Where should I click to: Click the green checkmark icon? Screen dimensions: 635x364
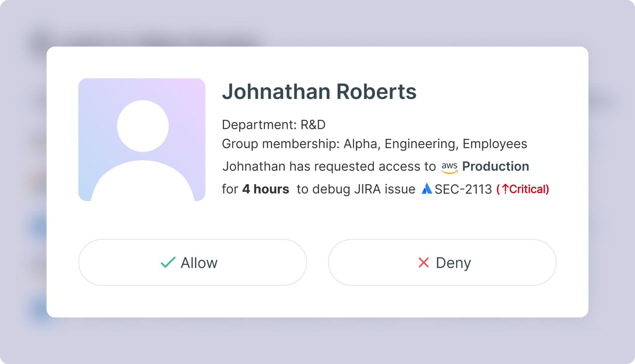(168, 262)
